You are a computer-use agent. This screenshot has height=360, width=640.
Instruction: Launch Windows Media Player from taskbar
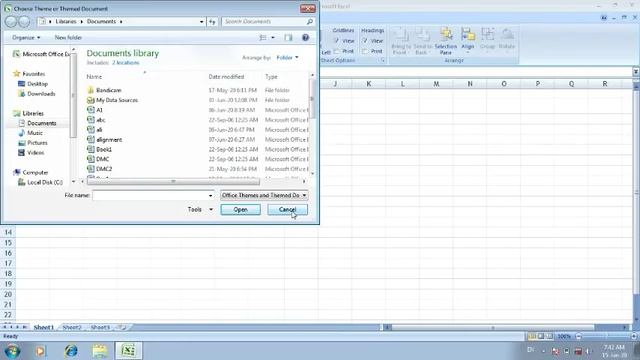[x=40, y=351]
